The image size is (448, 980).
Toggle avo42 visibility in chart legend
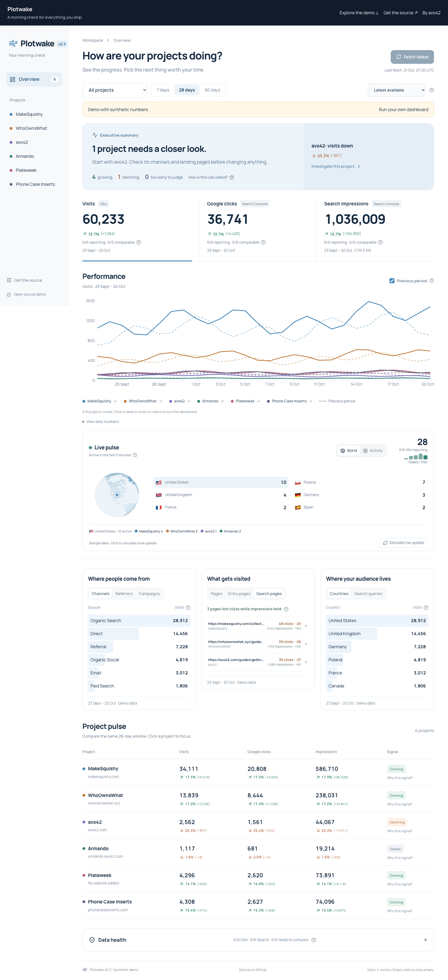tap(180, 401)
